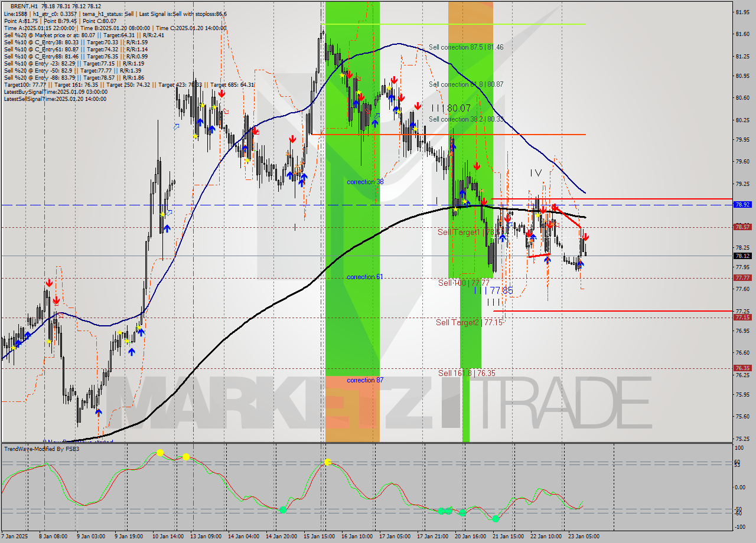Click the -100 level on TrendWave scale
756x543 pixels.
coord(740,526)
